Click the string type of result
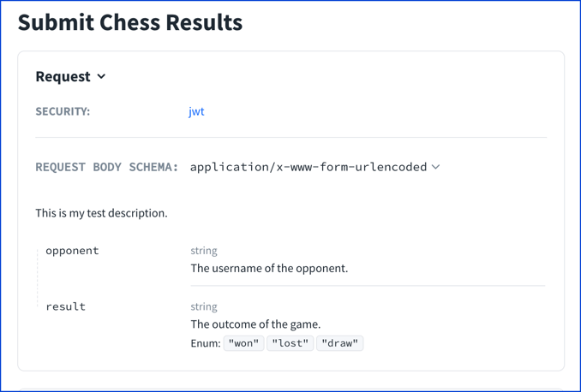581x392 pixels. (204, 307)
